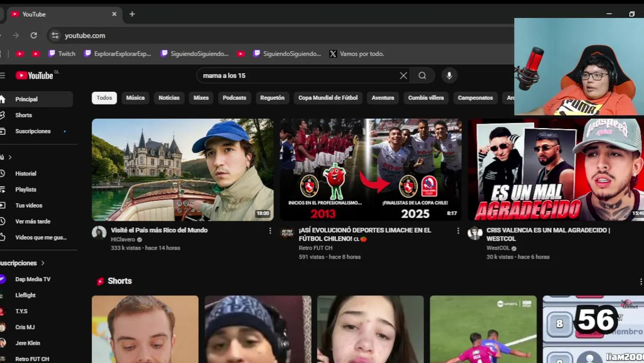This screenshot has height=363, width=644.
Task: Select the Mixes filter chip
Action: click(x=201, y=98)
